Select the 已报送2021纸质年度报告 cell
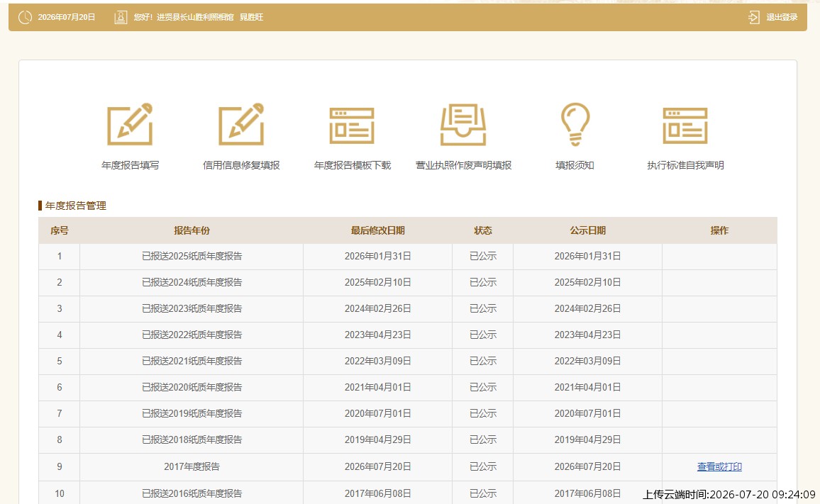Screen dimensions: 820x504 pos(192,361)
